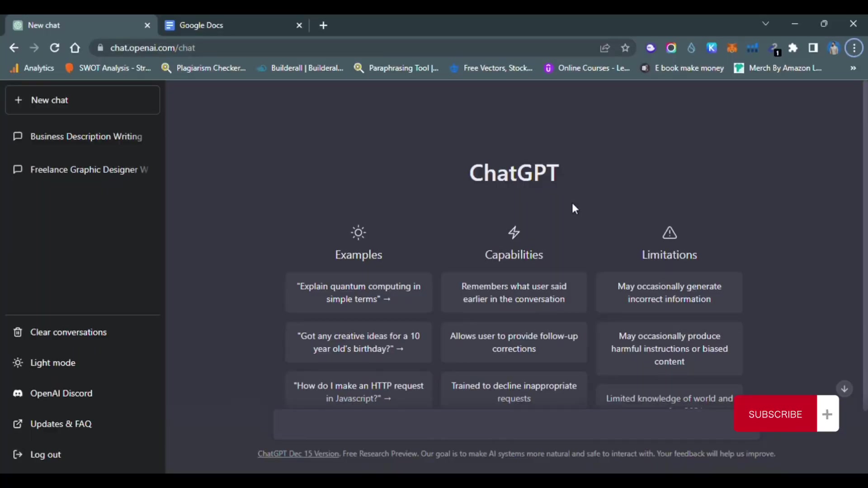Screen dimensions: 868x488
Task: Share this page icon in address bar
Action: click(605, 48)
